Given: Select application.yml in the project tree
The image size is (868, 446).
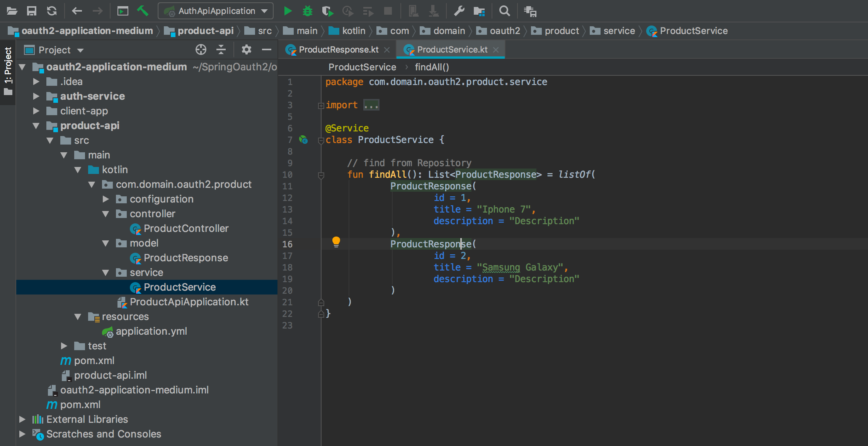Looking at the screenshot, I should tap(151, 331).
